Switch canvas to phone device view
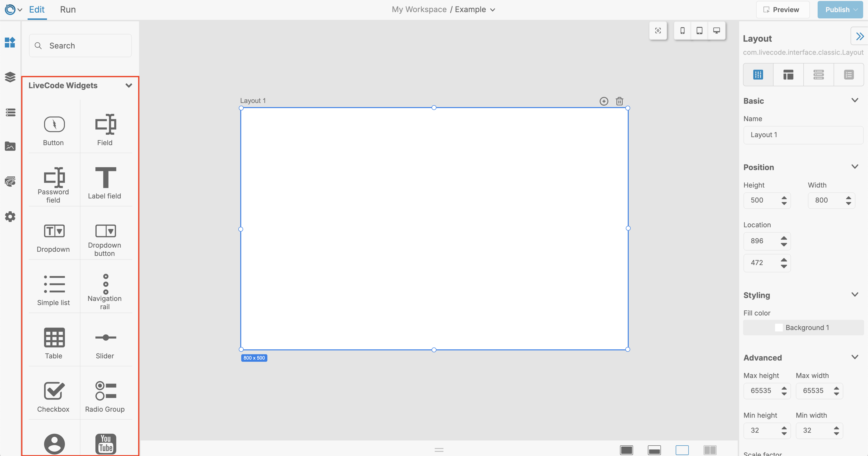This screenshot has width=868, height=456. pyautogui.click(x=682, y=31)
